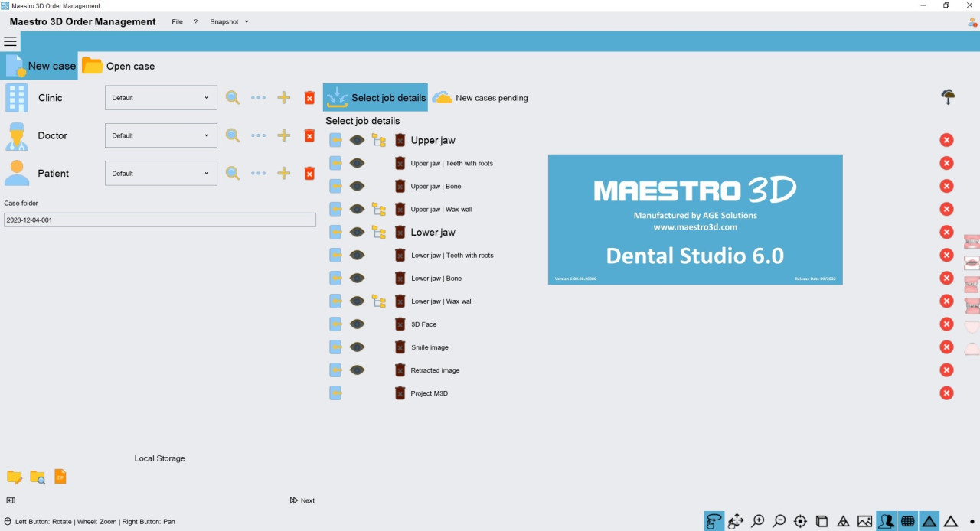Import file for Project M3D row
Image resolution: width=980 pixels, height=531 pixels.
coord(335,393)
